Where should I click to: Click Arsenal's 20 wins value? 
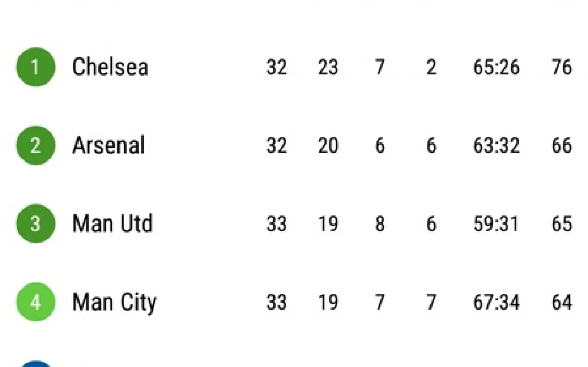pos(328,146)
